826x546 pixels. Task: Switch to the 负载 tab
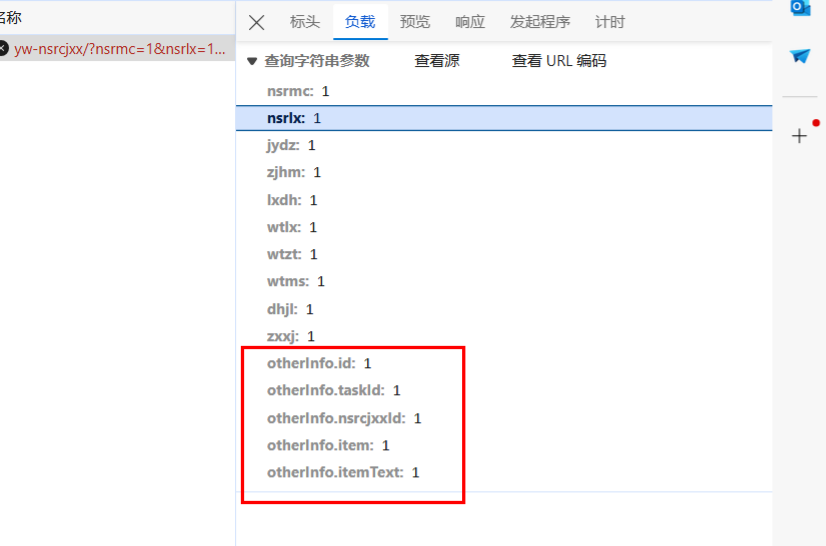(360, 22)
